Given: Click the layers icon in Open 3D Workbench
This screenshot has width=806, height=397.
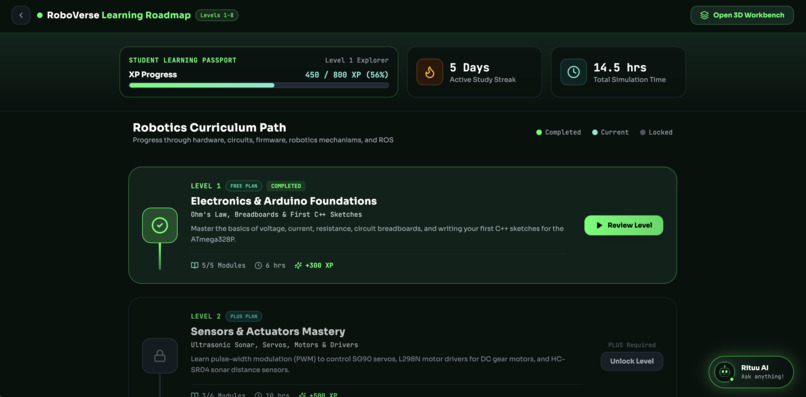Looking at the screenshot, I should tap(704, 15).
